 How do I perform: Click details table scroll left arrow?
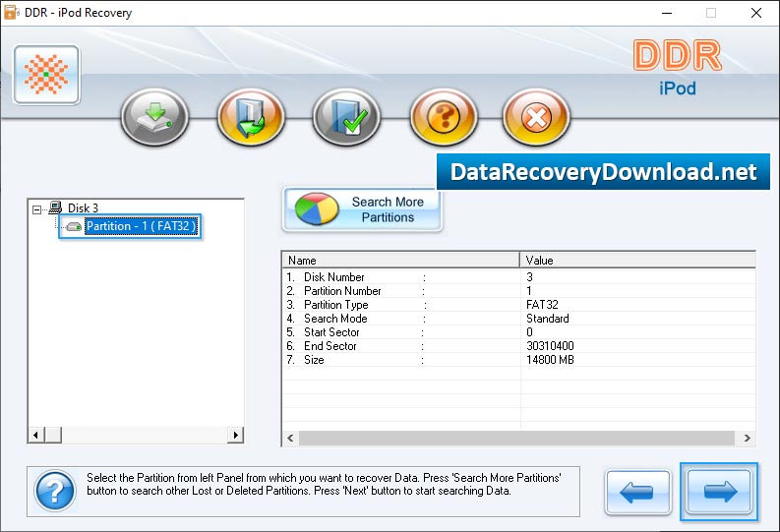point(290,438)
